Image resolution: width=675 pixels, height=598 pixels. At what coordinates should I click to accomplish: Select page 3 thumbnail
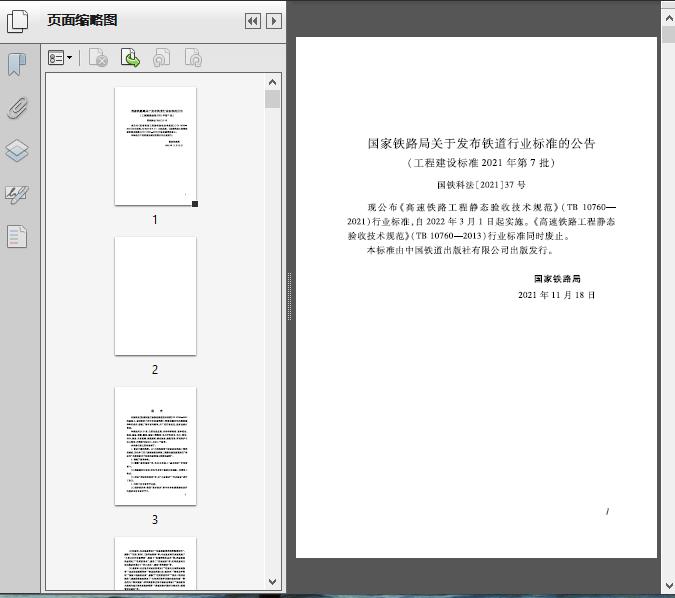[155, 446]
